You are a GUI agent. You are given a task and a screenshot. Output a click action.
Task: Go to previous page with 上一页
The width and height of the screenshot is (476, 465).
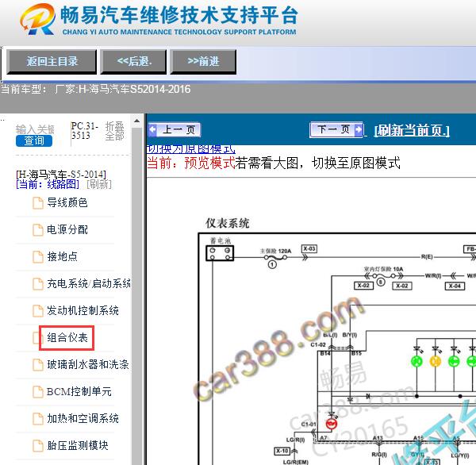[x=175, y=130]
